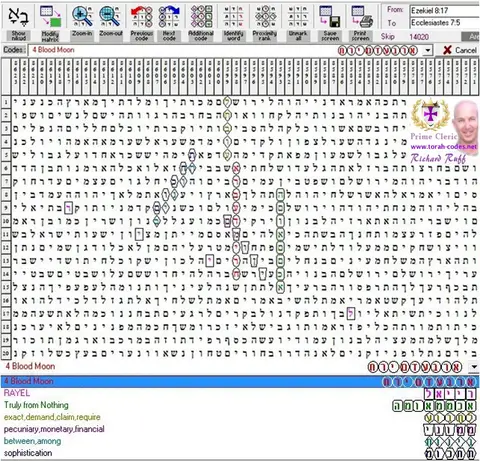Click row number 5 header
This screenshot has width=480, height=461.
(6, 155)
